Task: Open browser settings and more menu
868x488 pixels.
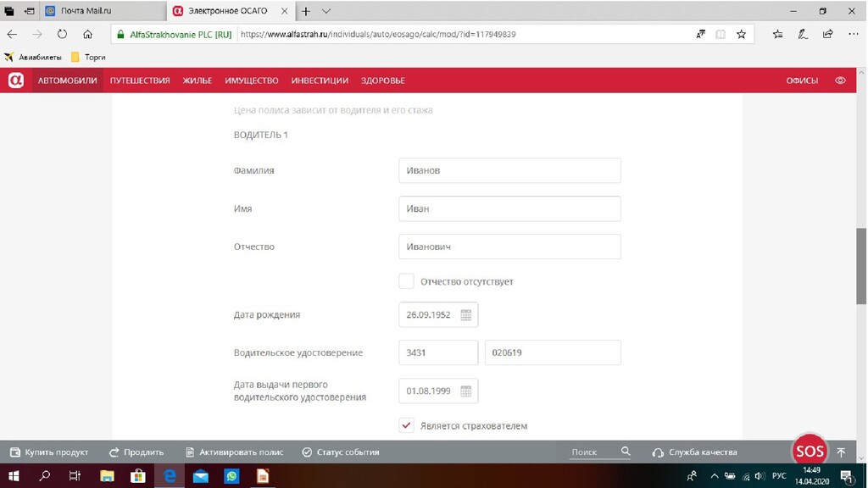Action: 853,34
